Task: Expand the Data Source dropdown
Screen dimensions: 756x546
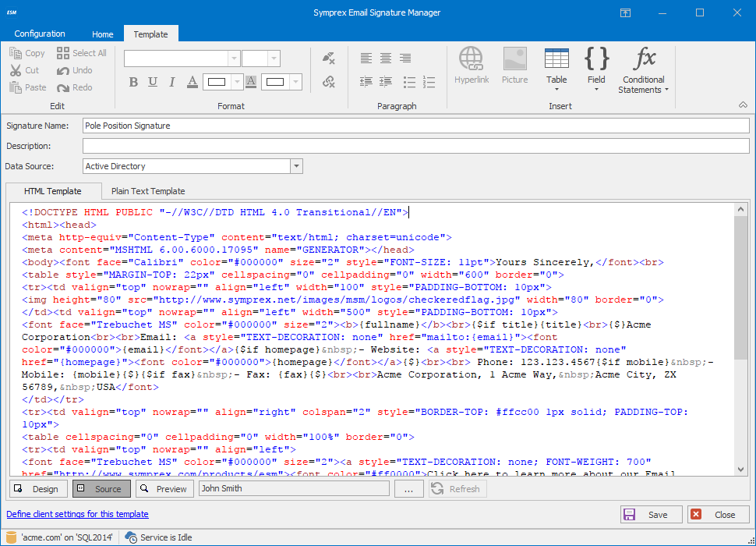Action: click(x=296, y=166)
